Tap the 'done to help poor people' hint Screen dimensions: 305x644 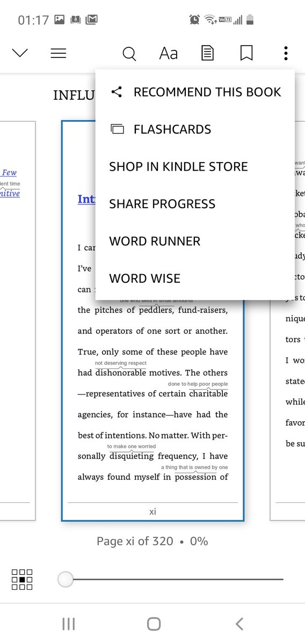tap(198, 384)
